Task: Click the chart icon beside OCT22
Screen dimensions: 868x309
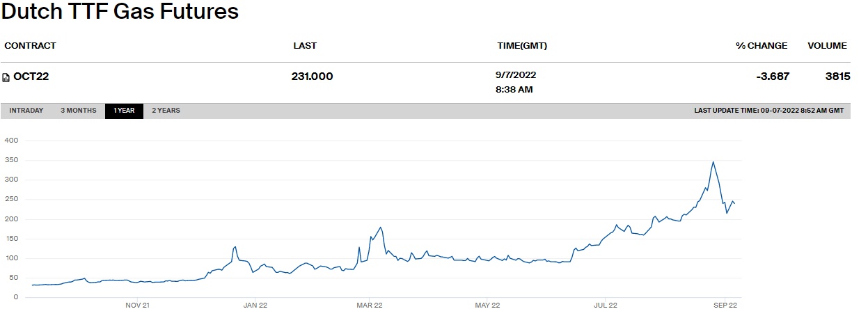Action: click(x=6, y=77)
